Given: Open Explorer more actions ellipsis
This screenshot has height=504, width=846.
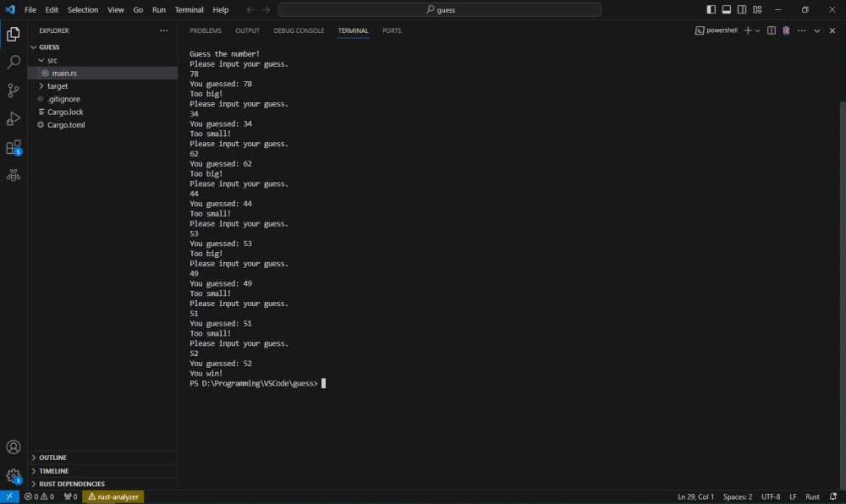Looking at the screenshot, I should click(x=163, y=30).
